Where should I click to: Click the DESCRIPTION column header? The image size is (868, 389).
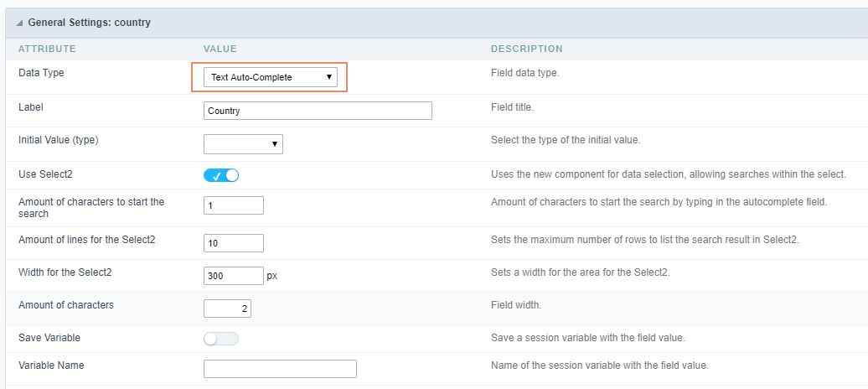[x=526, y=49]
